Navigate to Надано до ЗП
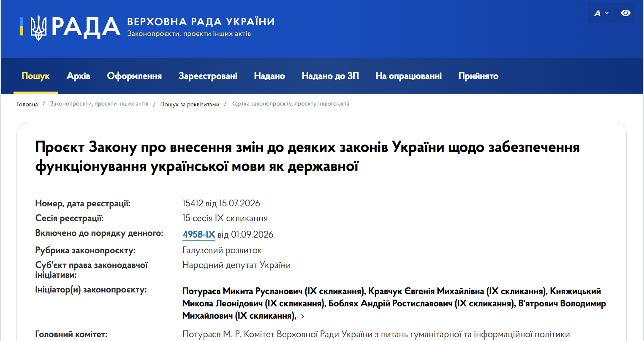This screenshot has height=341, width=644. (330, 76)
